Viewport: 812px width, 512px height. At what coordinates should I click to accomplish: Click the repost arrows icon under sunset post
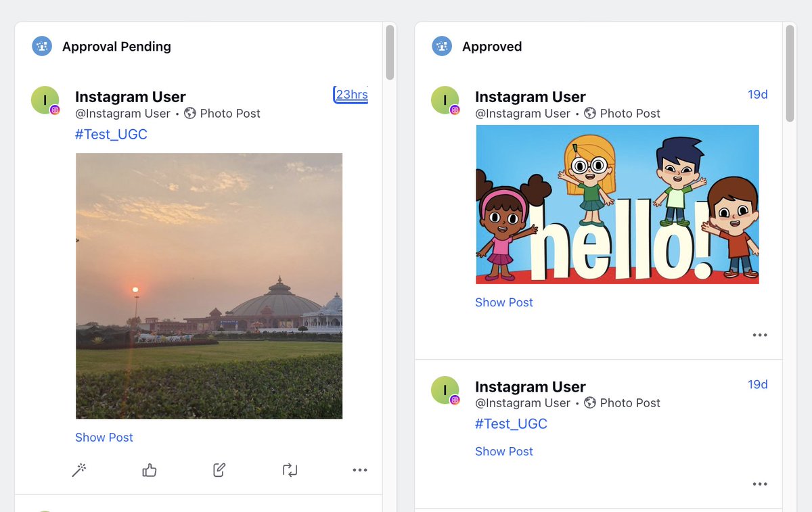coord(290,470)
